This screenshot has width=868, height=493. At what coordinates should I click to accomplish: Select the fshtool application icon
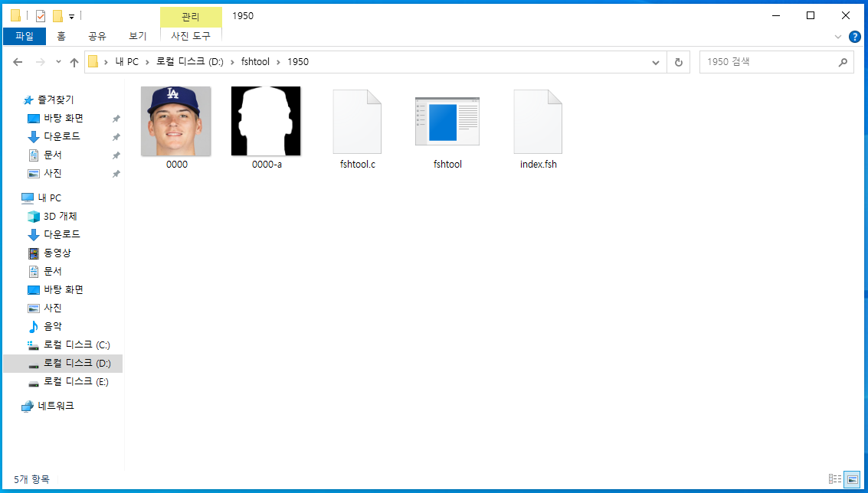(447, 121)
